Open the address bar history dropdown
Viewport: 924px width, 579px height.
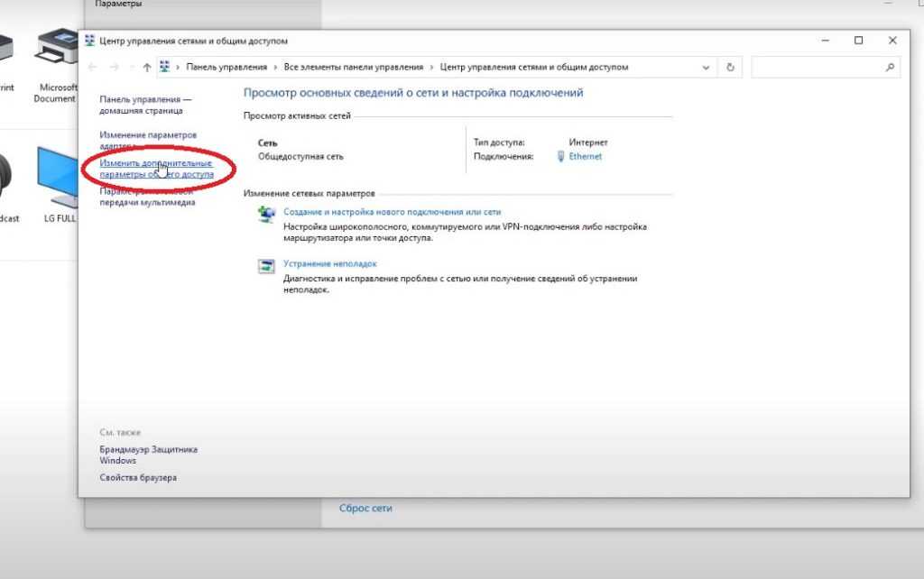706,68
